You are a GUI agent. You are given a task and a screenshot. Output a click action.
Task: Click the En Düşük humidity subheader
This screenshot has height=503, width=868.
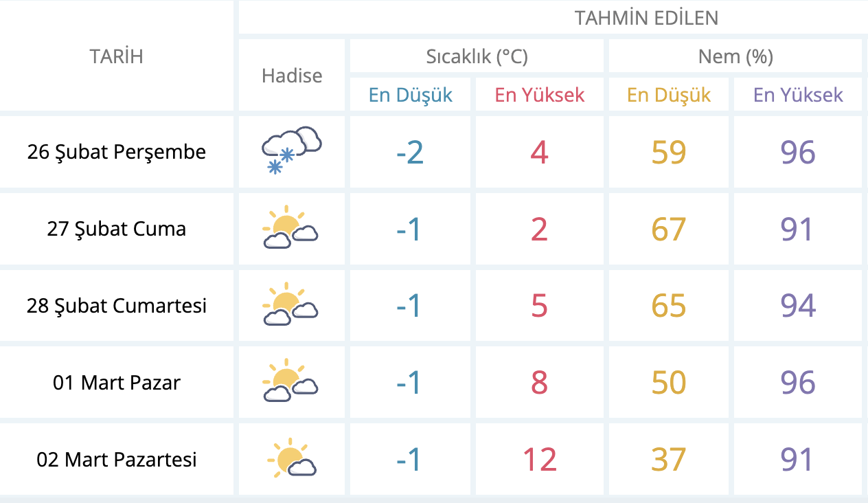669,95
